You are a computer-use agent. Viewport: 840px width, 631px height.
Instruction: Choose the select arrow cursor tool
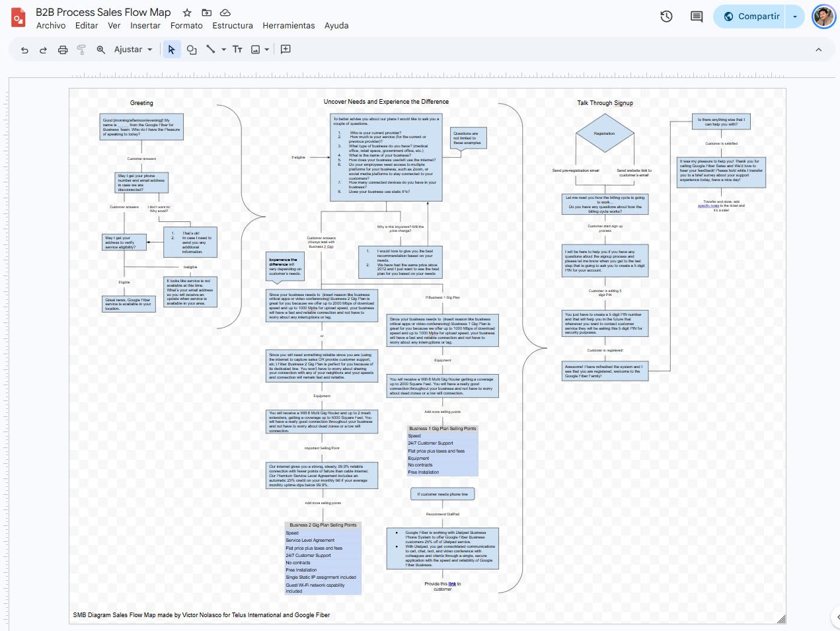pyautogui.click(x=172, y=50)
